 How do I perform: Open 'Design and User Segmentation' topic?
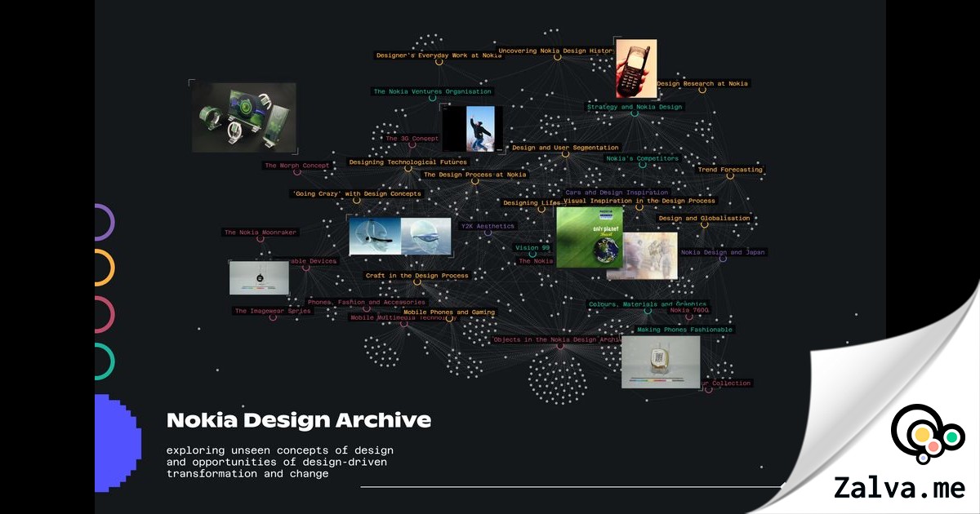coord(565,148)
